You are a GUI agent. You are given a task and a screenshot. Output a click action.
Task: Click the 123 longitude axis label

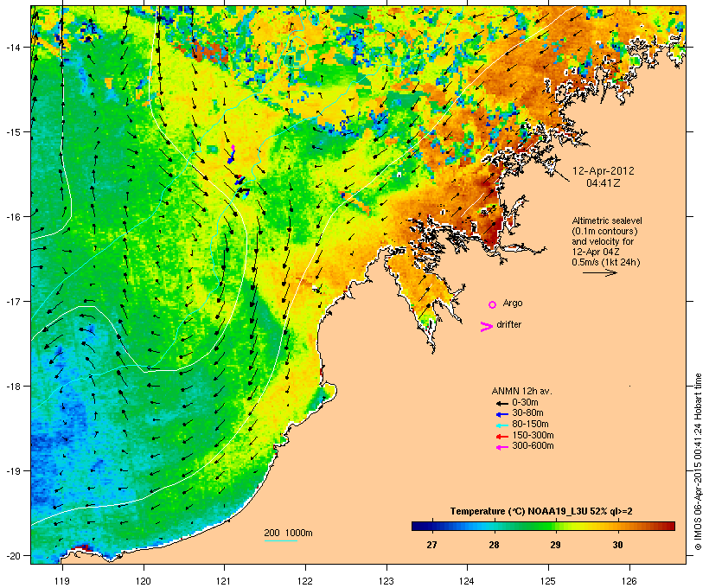click(x=386, y=581)
